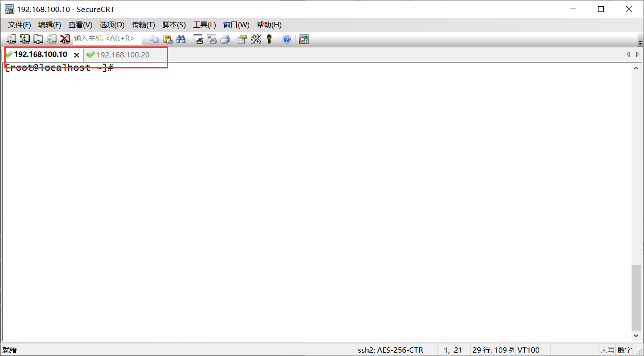Open Session Options toolbar icon
644x356 pixels.
click(242, 39)
